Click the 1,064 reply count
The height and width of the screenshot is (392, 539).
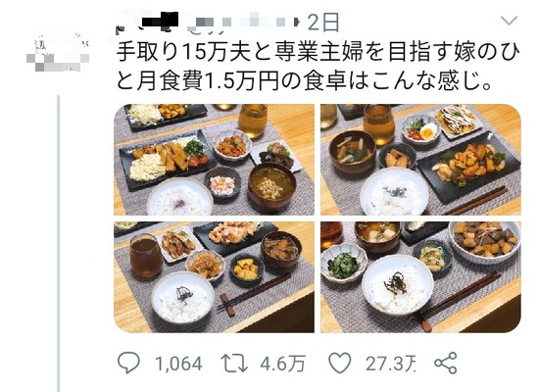tap(178, 364)
